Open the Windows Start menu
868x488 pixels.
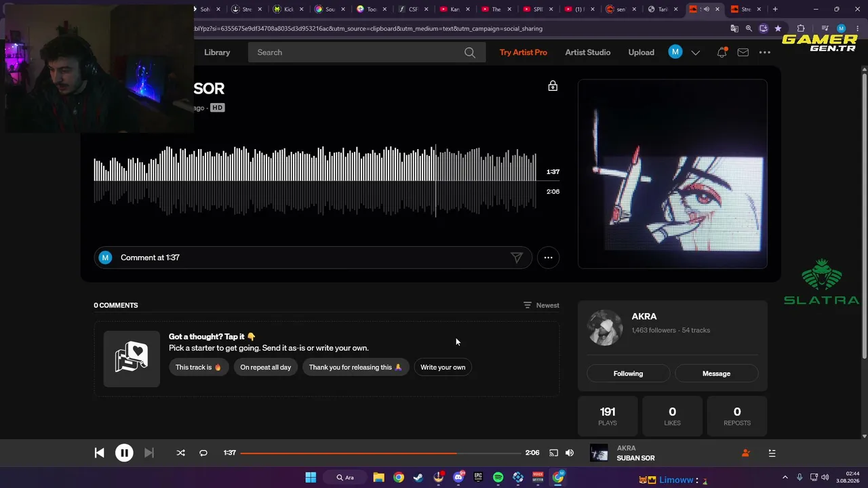pyautogui.click(x=311, y=477)
